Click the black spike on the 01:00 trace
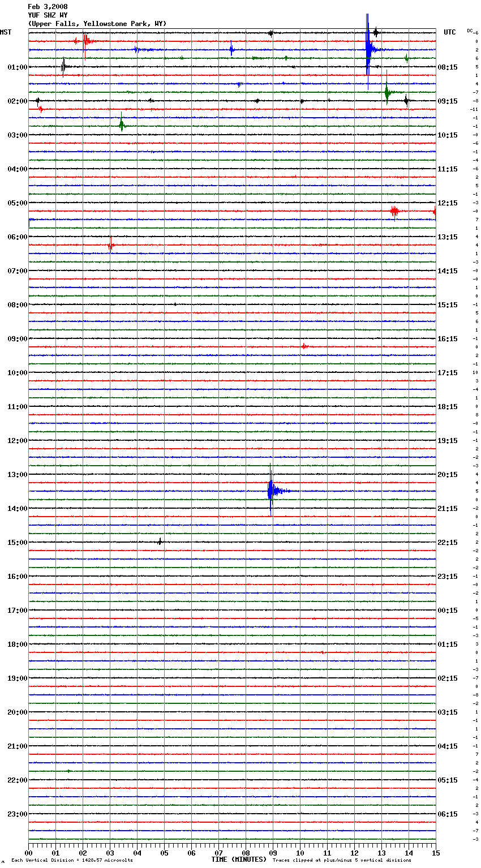 (x=63, y=67)
